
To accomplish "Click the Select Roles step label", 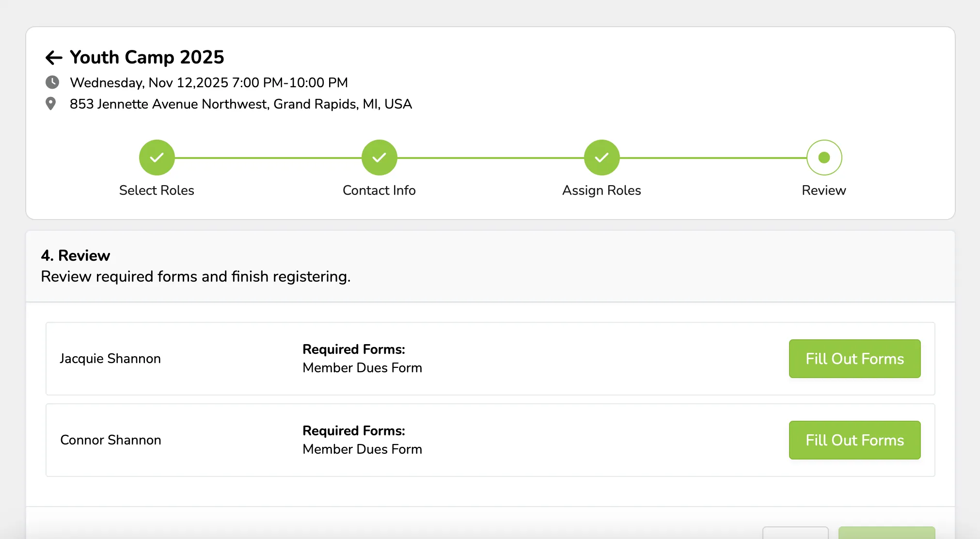I will click(157, 190).
